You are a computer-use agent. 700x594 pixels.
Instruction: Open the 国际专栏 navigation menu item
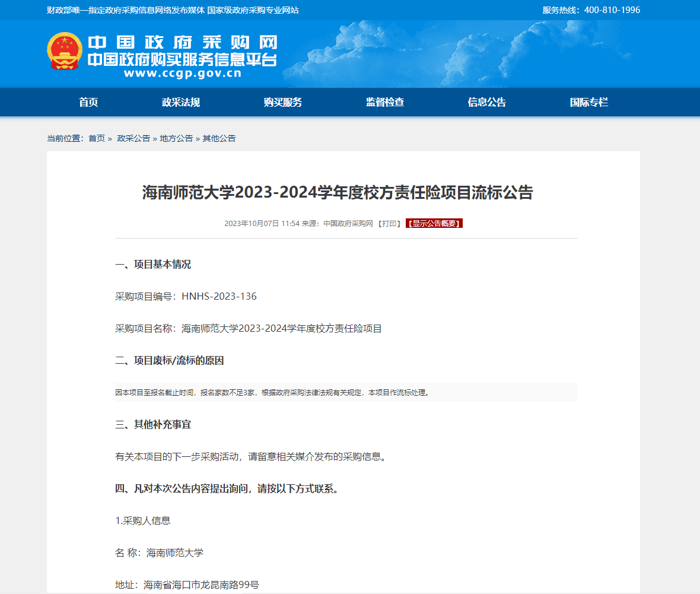click(589, 102)
